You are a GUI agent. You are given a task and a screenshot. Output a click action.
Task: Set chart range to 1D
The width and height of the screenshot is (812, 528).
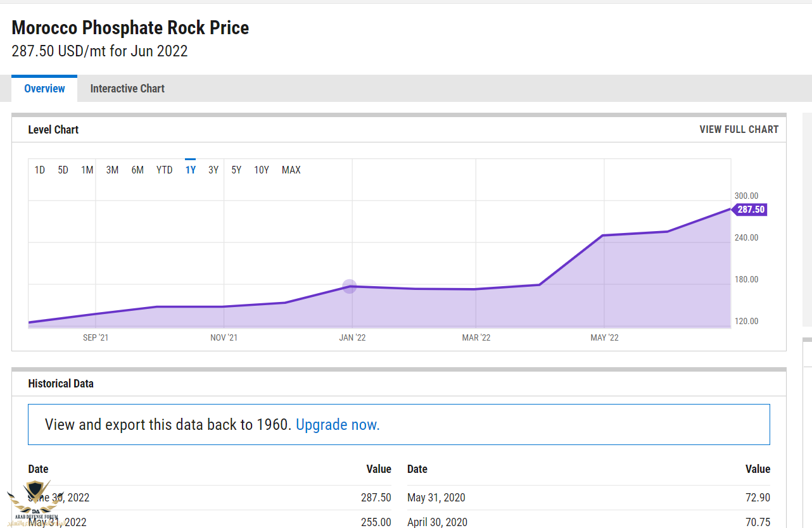pyautogui.click(x=40, y=170)
